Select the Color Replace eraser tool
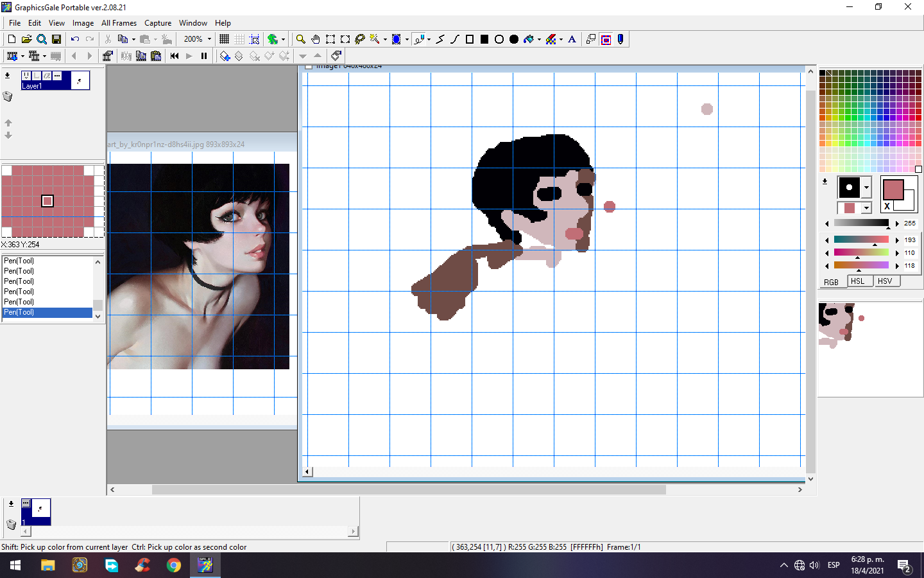Viewport: 924px width, 578px height. tap(551, 39)
